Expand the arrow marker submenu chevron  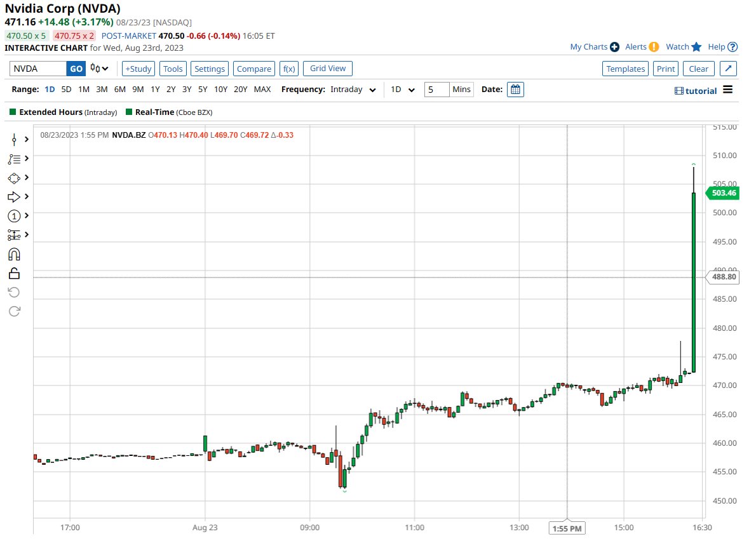pos(27,197)
